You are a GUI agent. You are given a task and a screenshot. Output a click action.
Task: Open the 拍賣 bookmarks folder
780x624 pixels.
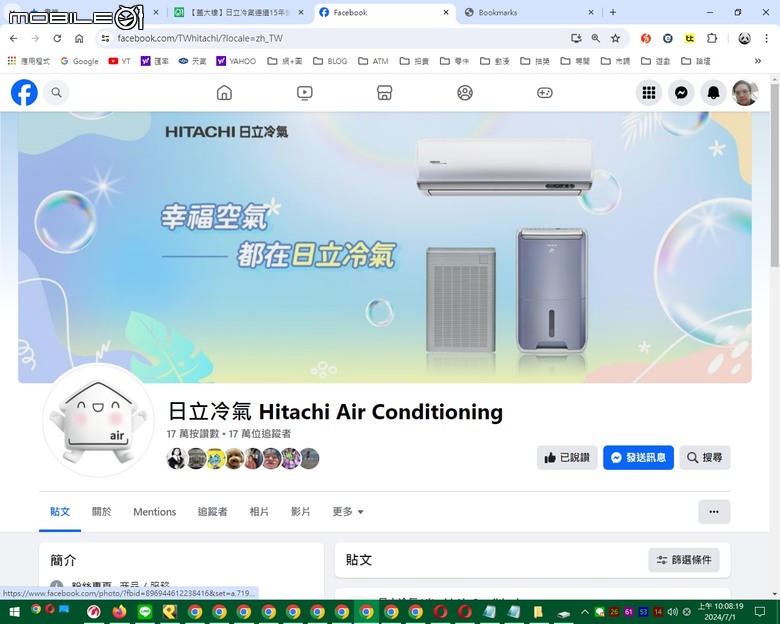click(414, 61)
